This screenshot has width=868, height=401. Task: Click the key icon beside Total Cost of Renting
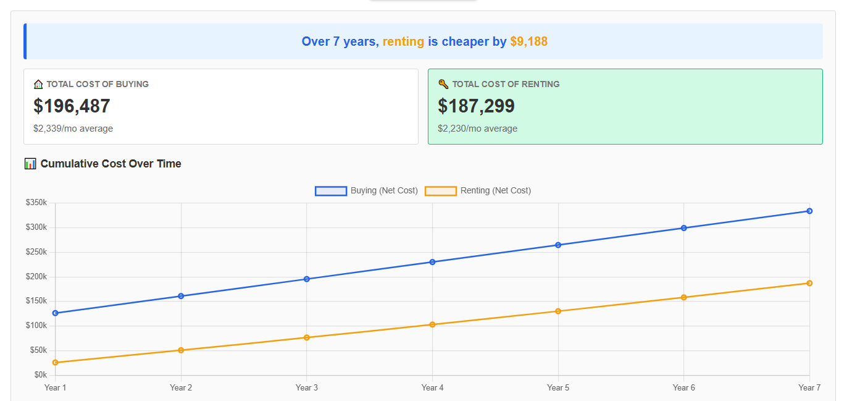443,83
